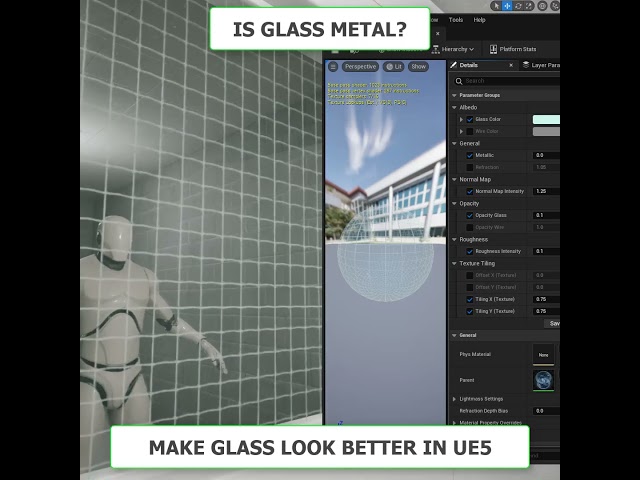Image resolution: width=640 pixels, height=480 pixels.
Task: Open the Glass Color swatch picker
Action: click(x=546, y=120)
